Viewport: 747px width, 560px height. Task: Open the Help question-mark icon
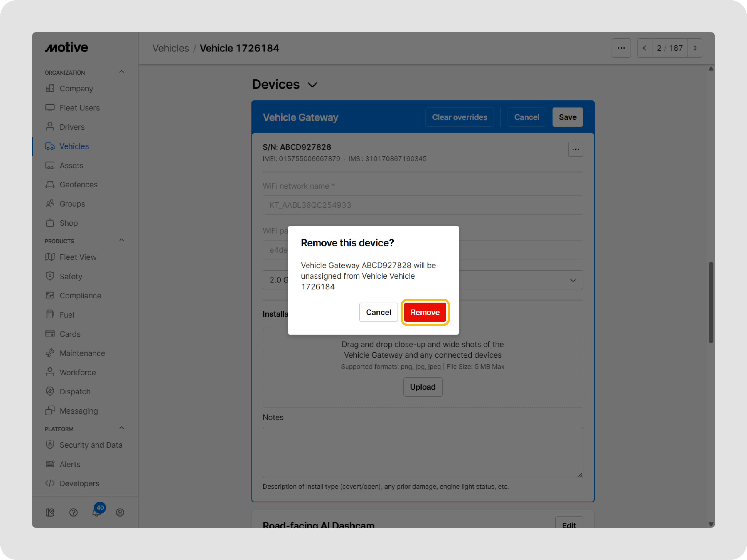(x=74, y=513)
